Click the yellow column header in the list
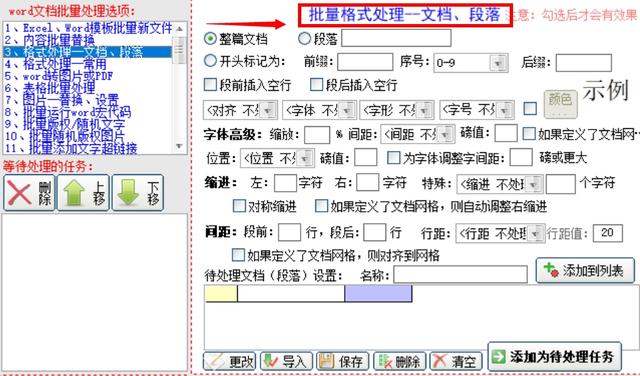 click(221, 294)
